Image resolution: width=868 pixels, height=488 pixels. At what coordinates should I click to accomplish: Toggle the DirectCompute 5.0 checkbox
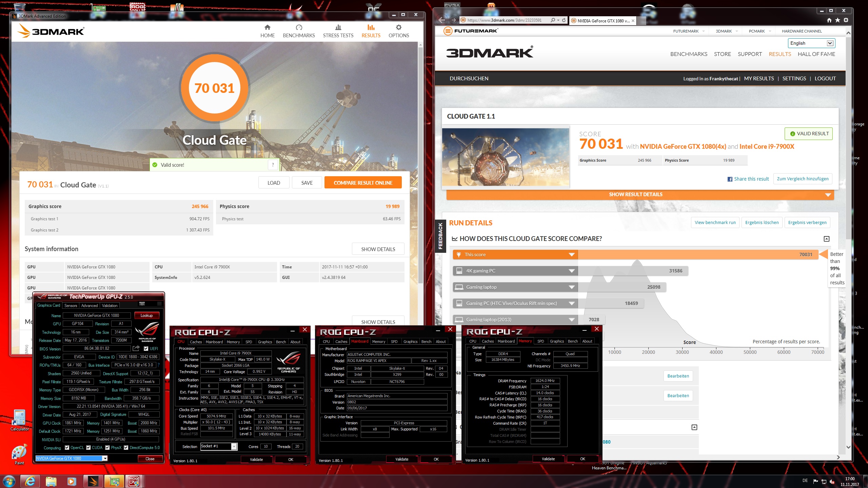pos(126,447)
